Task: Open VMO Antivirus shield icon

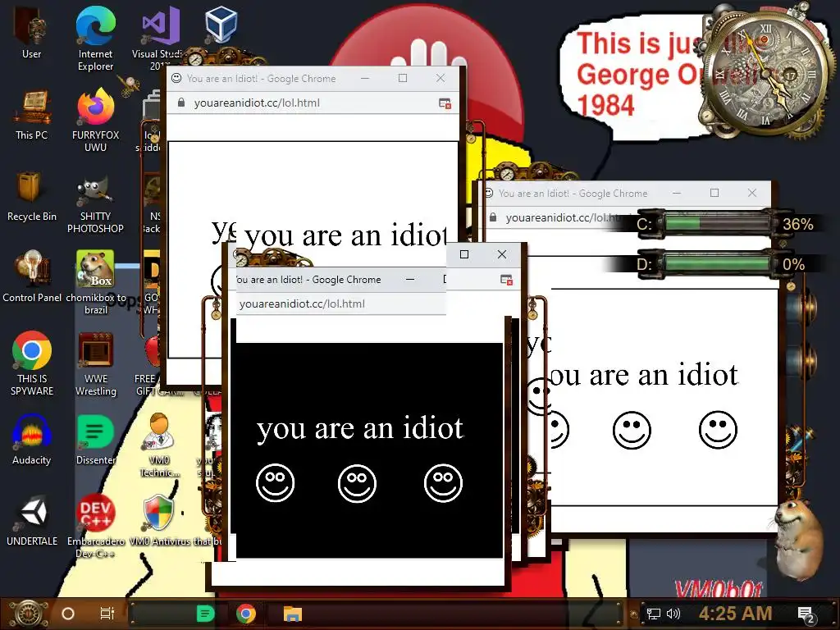Action: (158, 521)
